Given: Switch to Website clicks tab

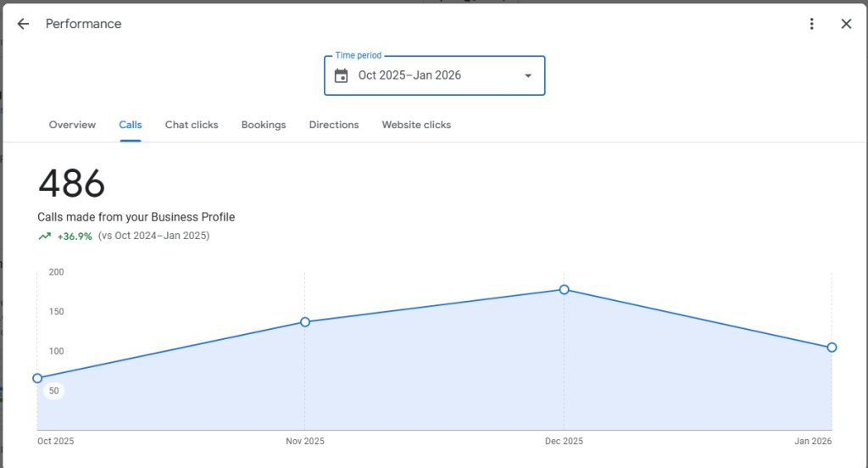Looking at the screenshot, I should 416,125.
